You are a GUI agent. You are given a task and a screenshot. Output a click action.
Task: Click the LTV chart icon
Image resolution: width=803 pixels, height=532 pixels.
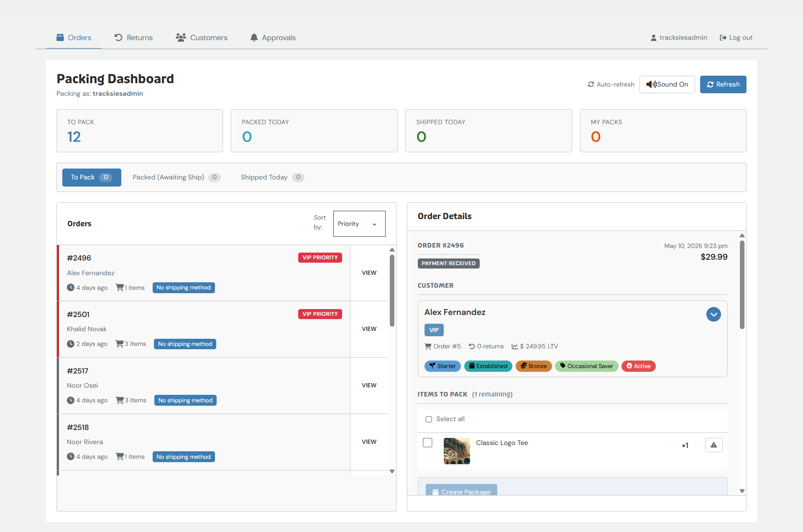coord(515,346)
